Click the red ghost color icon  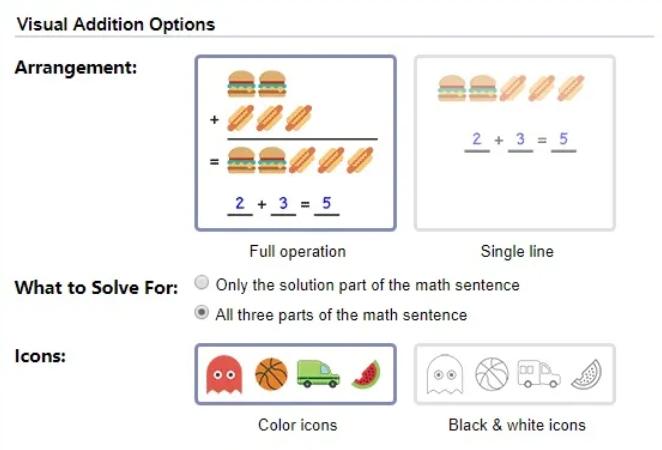(224, 374)
